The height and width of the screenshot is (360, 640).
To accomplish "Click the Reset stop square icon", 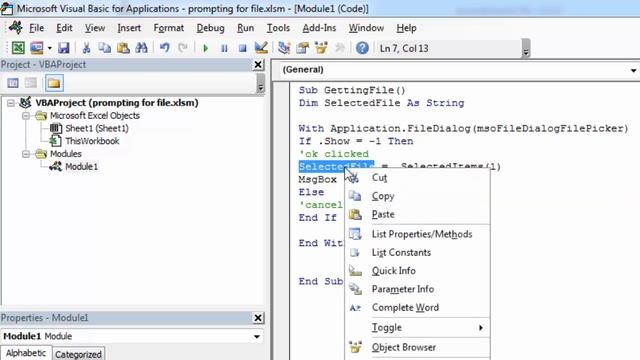I will (242, 49).
